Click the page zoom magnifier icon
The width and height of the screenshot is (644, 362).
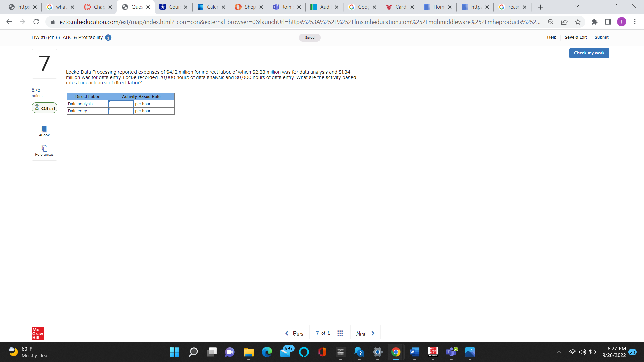click(x=551, y=22)
